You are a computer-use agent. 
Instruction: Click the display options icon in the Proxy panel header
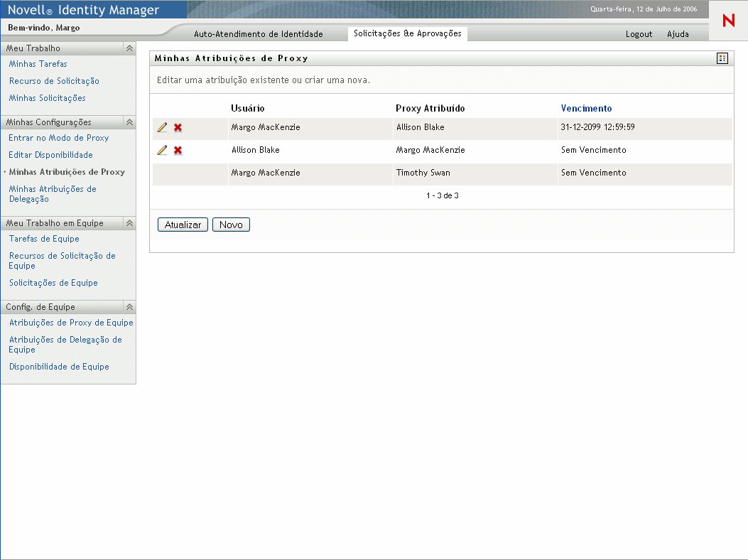(x=722, y=58)
